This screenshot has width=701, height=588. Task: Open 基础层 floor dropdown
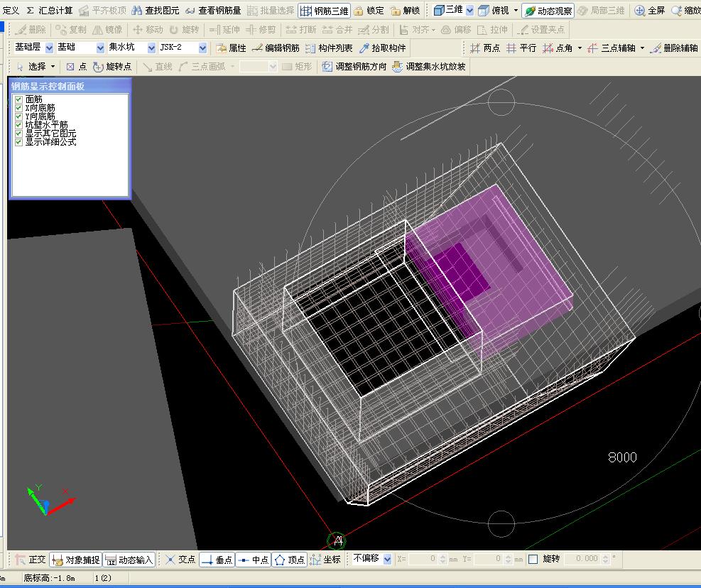pyautogui.click(x=49, y=48)
